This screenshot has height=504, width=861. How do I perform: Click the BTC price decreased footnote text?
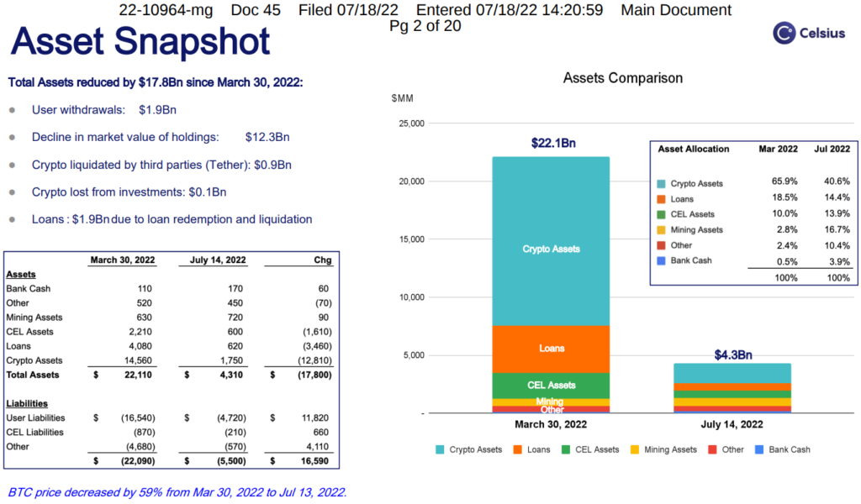pyautogui.click(x=177, y=492)
